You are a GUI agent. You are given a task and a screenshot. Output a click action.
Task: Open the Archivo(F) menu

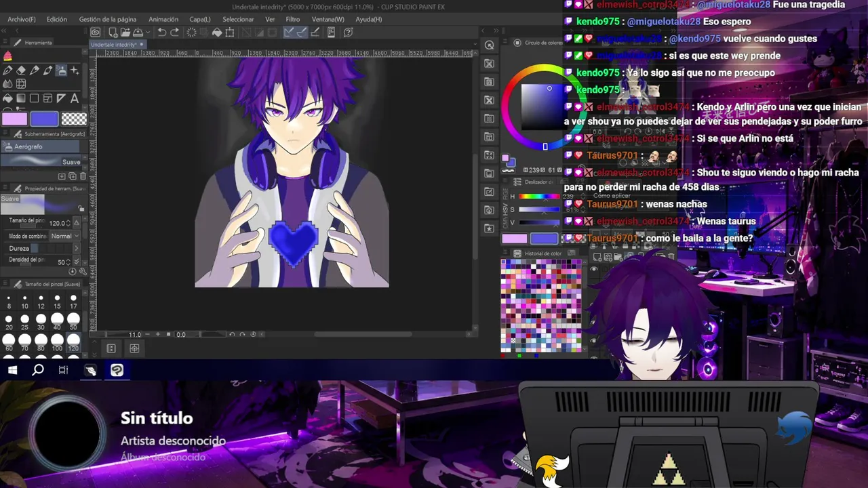[21, 20]
